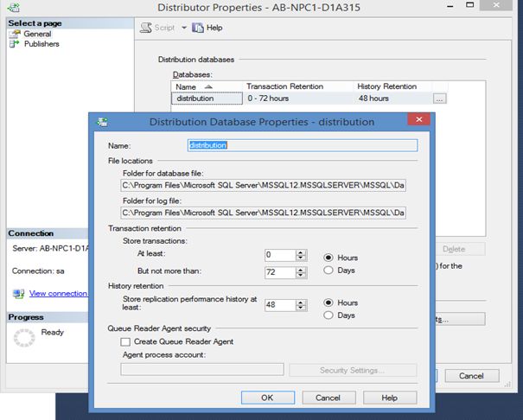Click the General page icon
This screenshot has height=420, width=523.
click(15, 34)
